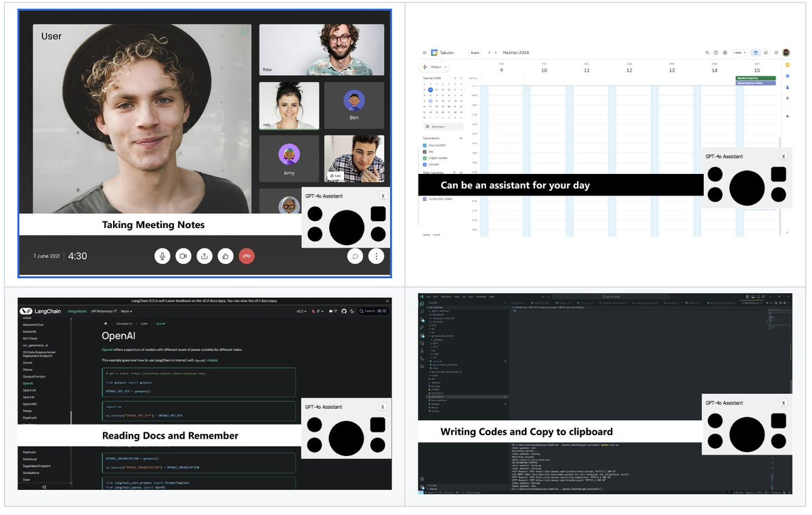
Task: Toggle the Görevler calendar checkbox
Action: click(425, 164)
